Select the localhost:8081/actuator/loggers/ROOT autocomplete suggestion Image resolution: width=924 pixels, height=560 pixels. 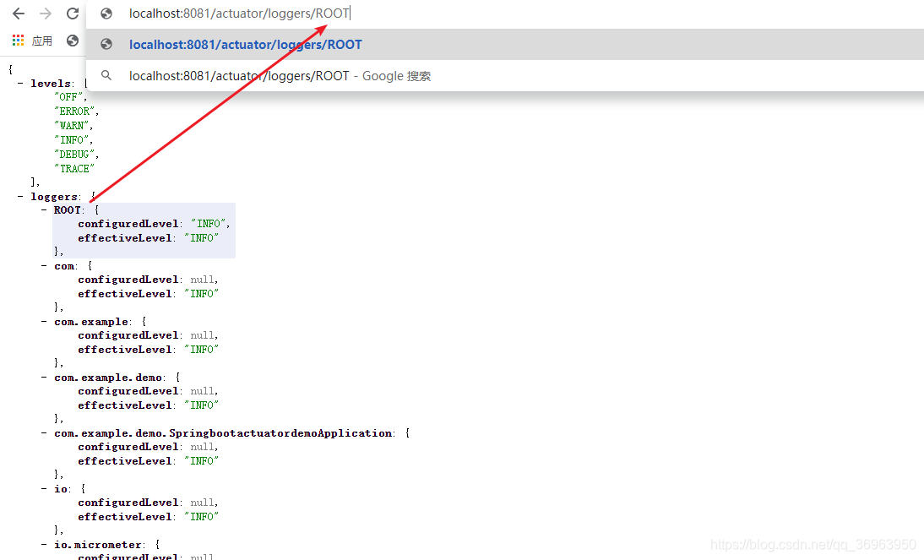pos(505,44)
